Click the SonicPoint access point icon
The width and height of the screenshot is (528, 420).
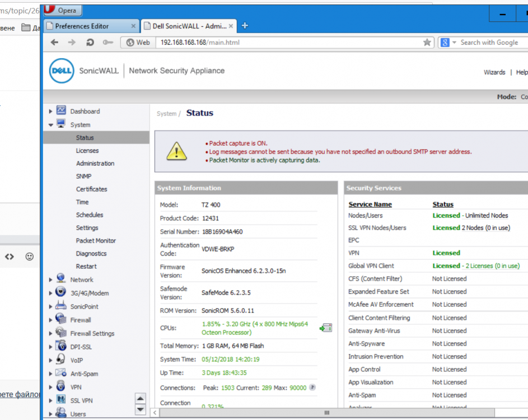point(61,306)
